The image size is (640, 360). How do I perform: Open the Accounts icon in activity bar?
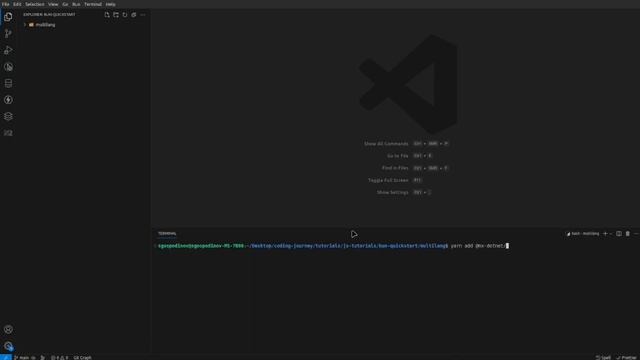[8, 329]
